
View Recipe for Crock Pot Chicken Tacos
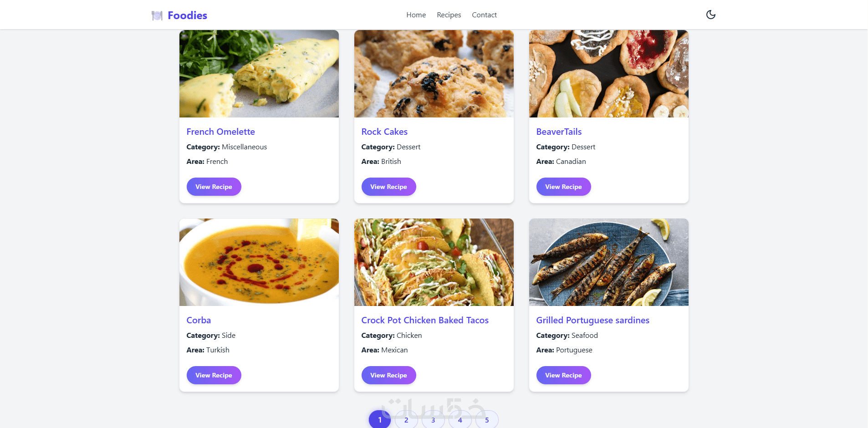[388, 375]
